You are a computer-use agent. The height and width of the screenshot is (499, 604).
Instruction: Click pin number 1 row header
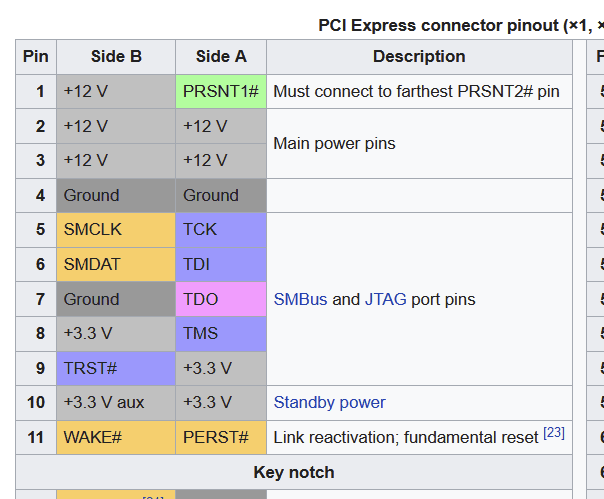36,92
